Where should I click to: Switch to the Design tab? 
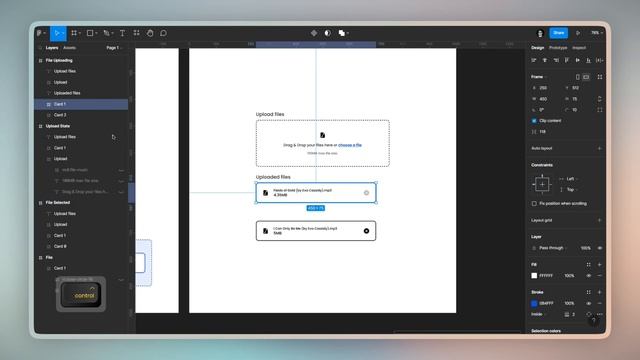click(538, 48)
